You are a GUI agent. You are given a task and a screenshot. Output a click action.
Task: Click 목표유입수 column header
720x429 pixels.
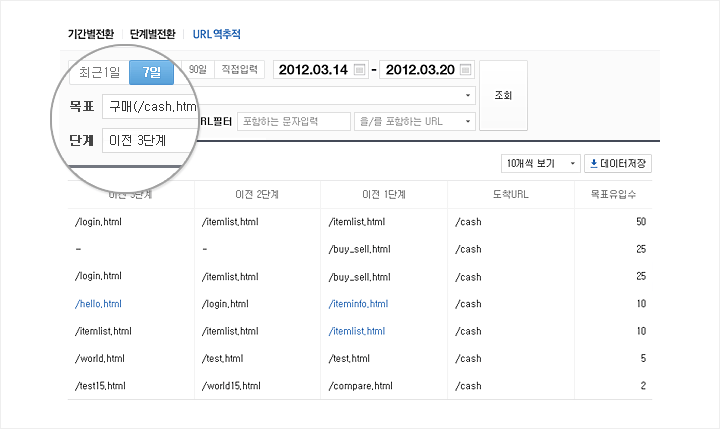[x=613, y=194]
